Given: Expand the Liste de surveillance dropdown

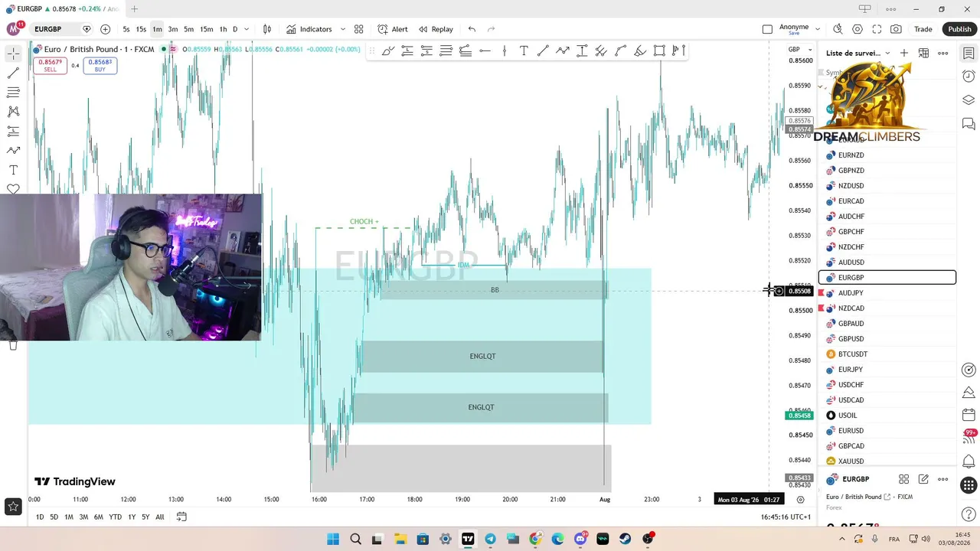Looking at the screenshot, I should coord(857,53).
